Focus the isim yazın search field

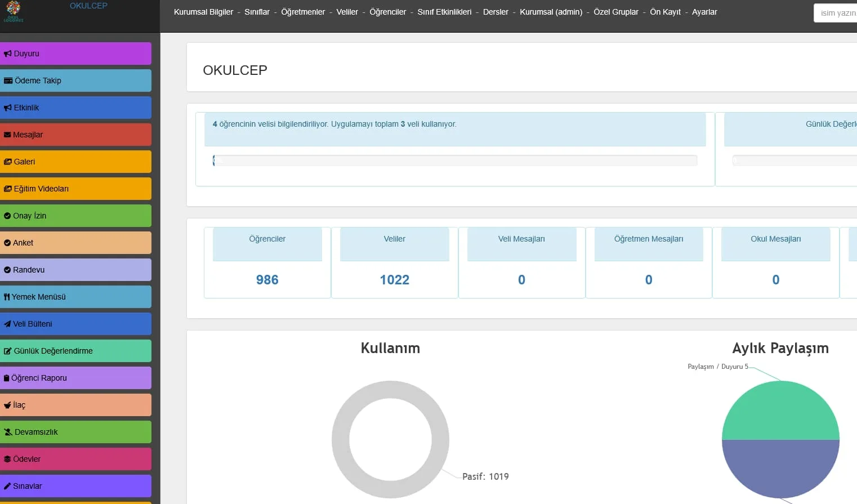tap(836, 13)
